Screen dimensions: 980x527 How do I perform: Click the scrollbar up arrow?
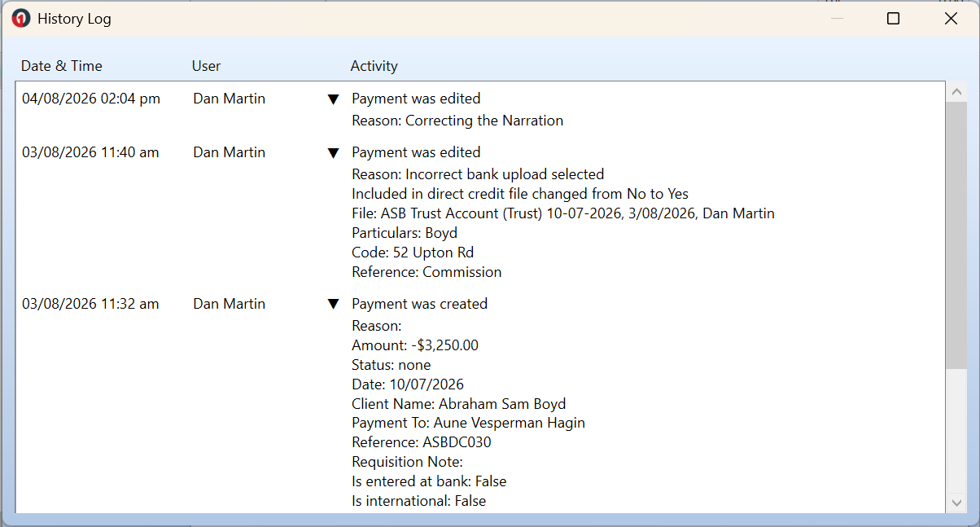tap(956, 92)
